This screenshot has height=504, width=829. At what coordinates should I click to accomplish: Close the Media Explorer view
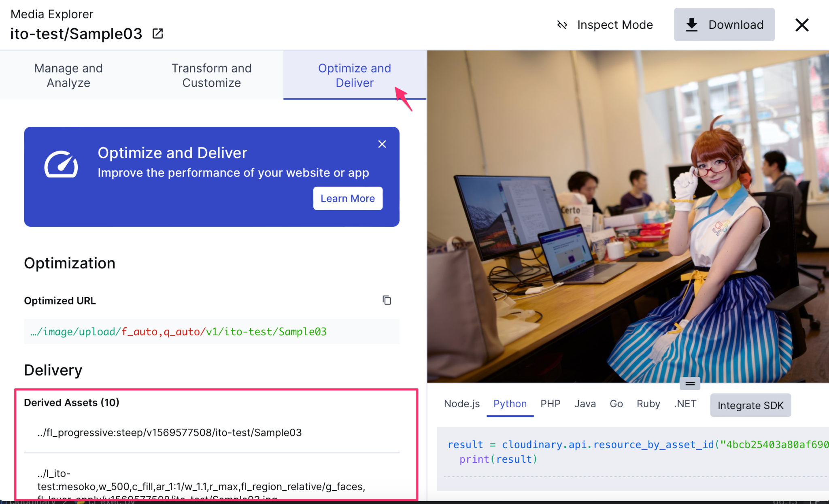[801, 25]
